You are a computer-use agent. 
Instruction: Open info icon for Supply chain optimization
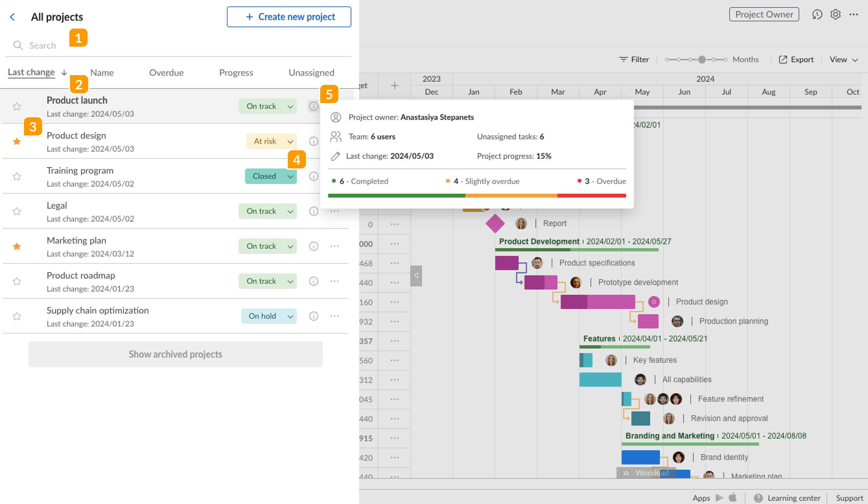point(313,316)
